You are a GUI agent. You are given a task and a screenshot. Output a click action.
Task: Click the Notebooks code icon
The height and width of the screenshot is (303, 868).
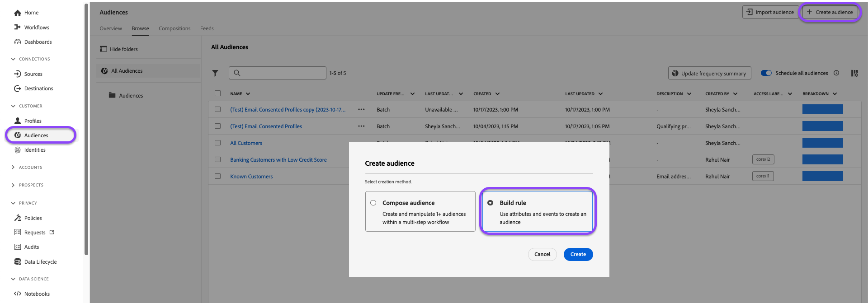(18, 294)
